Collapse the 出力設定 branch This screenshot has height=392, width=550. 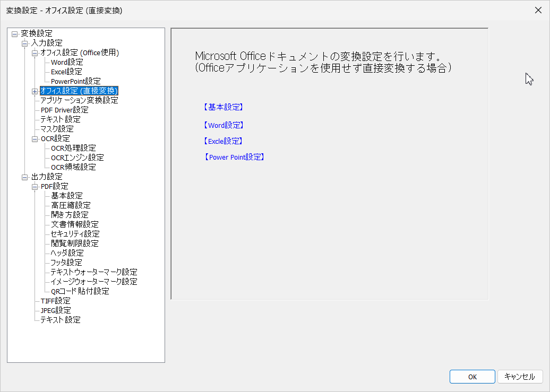(26, 176)
